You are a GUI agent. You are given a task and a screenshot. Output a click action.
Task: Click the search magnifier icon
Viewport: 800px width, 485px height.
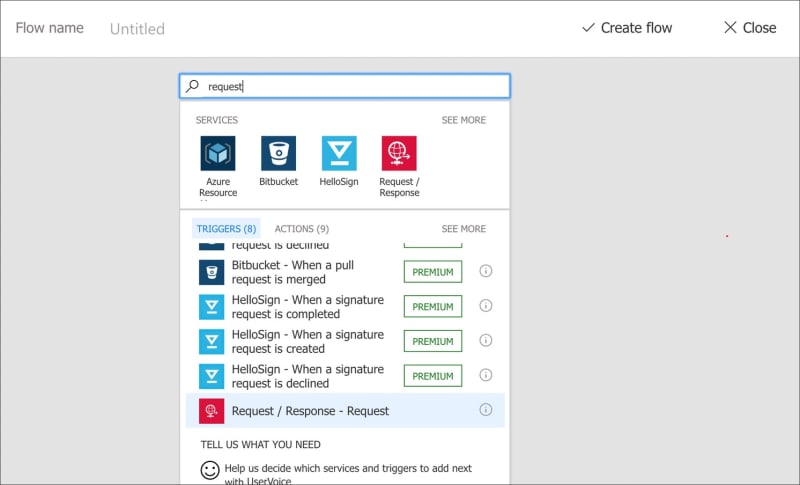192,86
